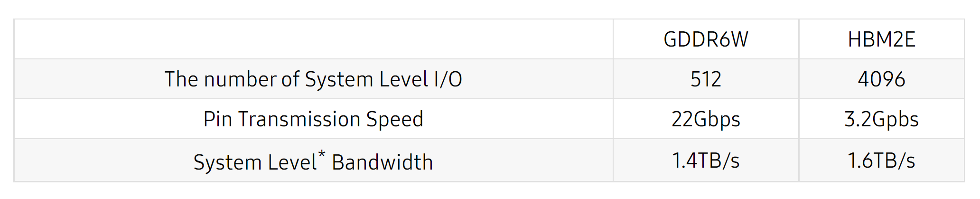Click the HBM2E column header
The image size is (980, 199).
pyautogui.click(x=881, y=39)
